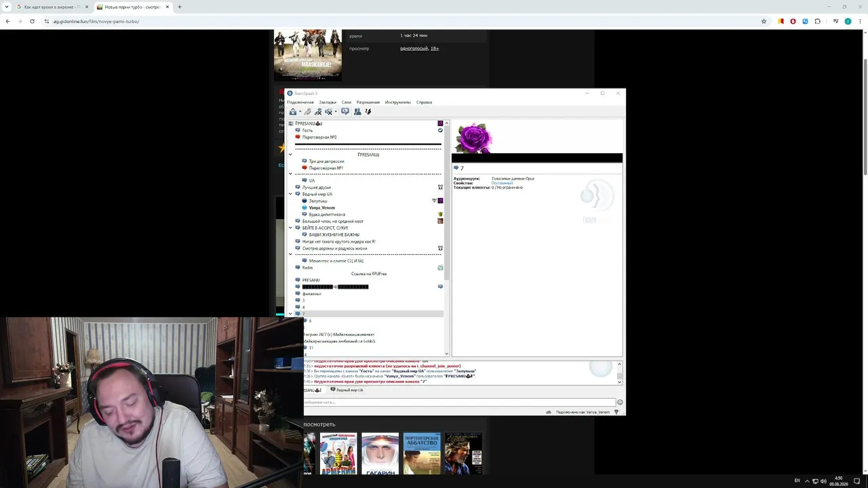Image resolution: width=868 pixels, height=488 pixels.
Task: Collapse the Водный мир UA channel
Action: [x=290, y=194]
